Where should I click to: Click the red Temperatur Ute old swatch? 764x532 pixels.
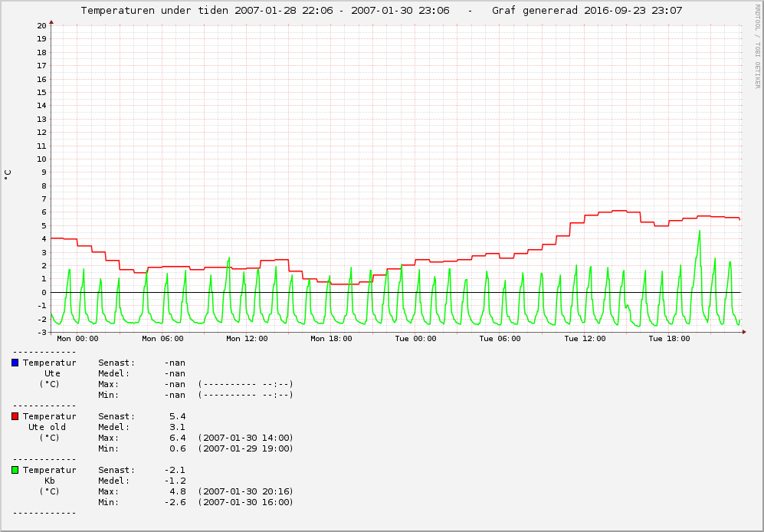[x=15, y=416]
